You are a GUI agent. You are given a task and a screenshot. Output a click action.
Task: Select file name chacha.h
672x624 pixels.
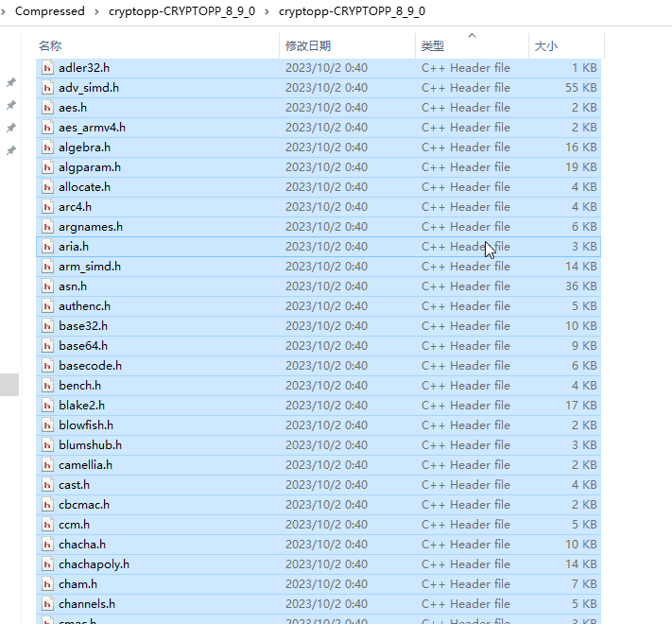point(82,545)
